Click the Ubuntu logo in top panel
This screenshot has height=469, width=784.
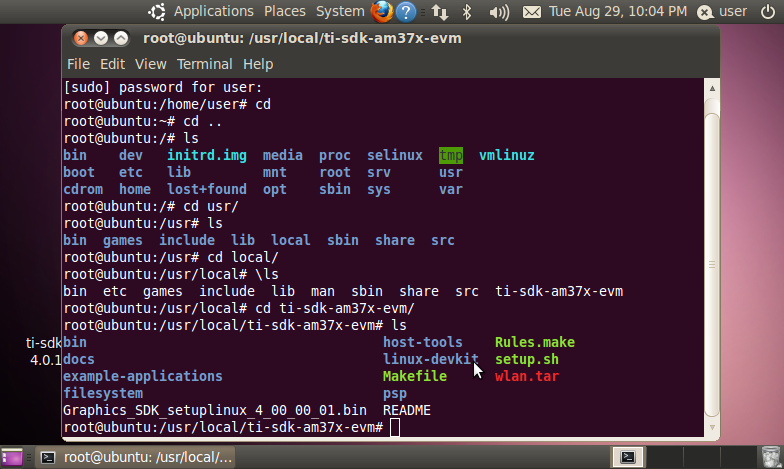[157, 12]
